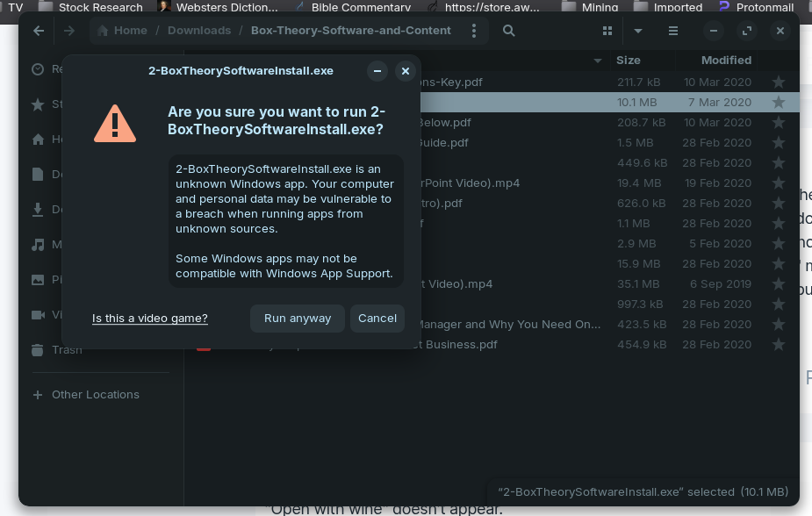Go back in the file manager

coord(39,31)
